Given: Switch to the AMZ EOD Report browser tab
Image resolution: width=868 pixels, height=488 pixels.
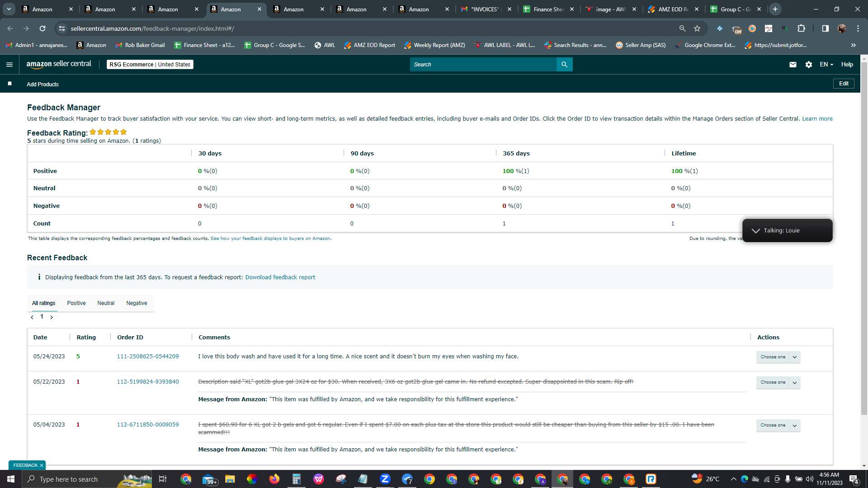Looking at the screenshot, I should click(x=673, y=9).
